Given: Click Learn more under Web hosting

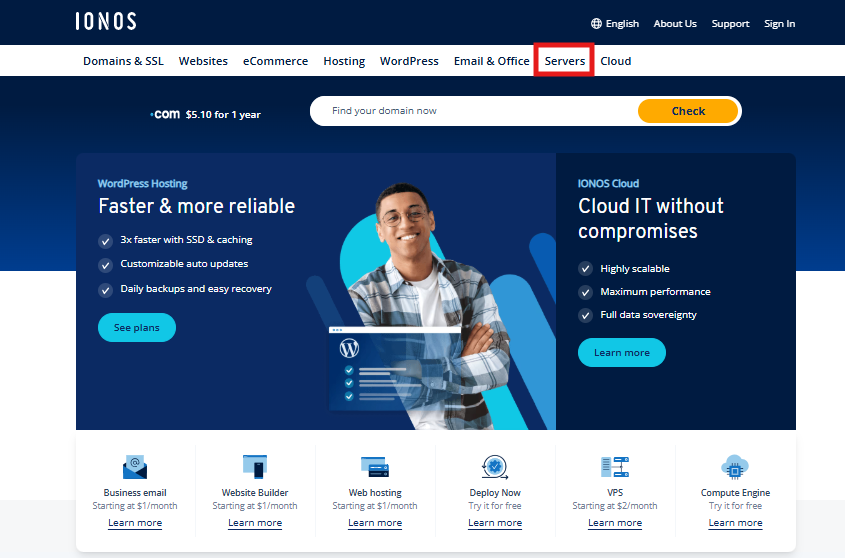Looking at the screenshot, I should (x=375, y=523).
